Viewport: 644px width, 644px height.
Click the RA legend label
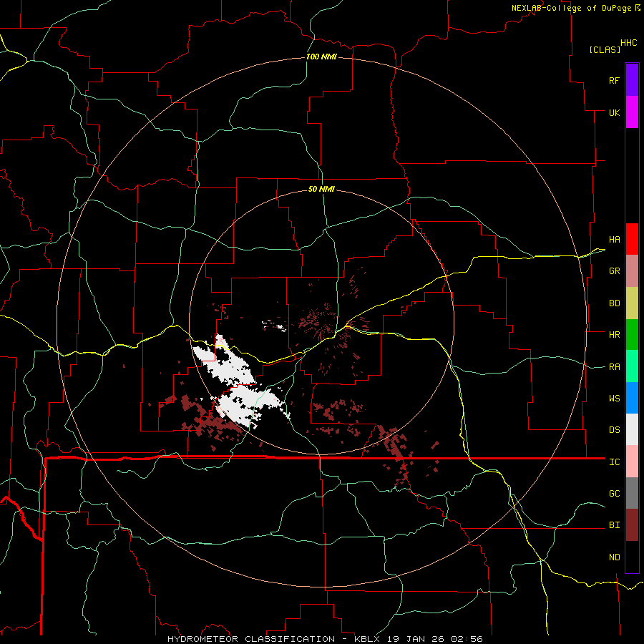tap(614, 367)
